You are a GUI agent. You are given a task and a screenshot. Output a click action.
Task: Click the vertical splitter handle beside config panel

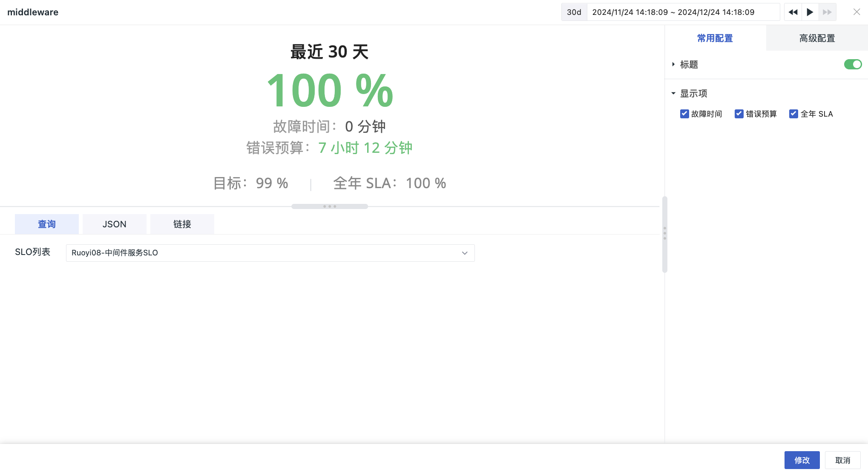pyautogui.click(x=664, y=233)
